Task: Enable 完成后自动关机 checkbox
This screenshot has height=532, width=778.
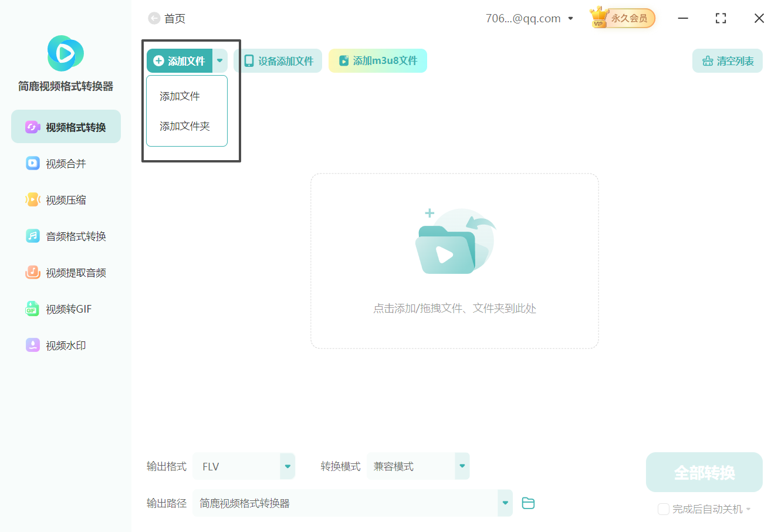Action: click(664, 509)
